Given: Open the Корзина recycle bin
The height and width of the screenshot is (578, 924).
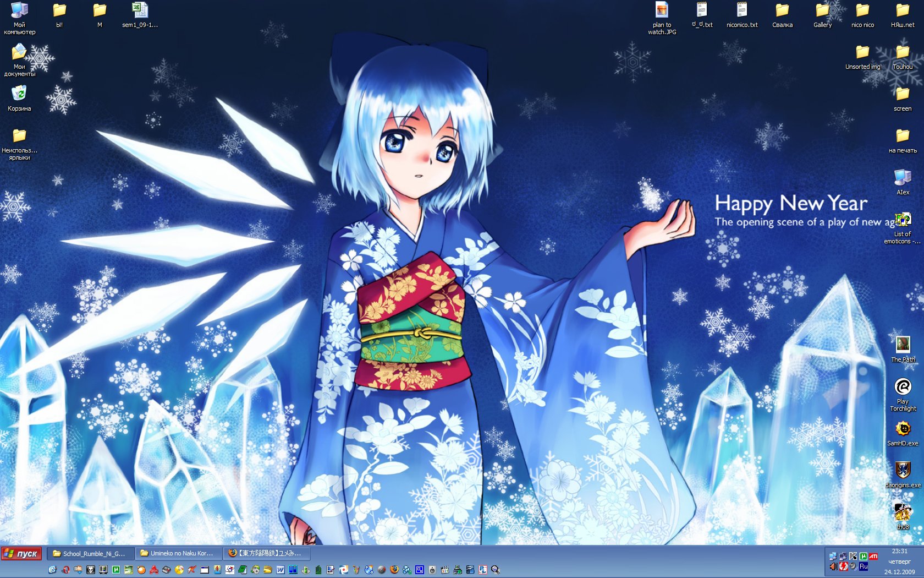Looking at the screenshot, I should pyautogui.click(x=19, y=99).
